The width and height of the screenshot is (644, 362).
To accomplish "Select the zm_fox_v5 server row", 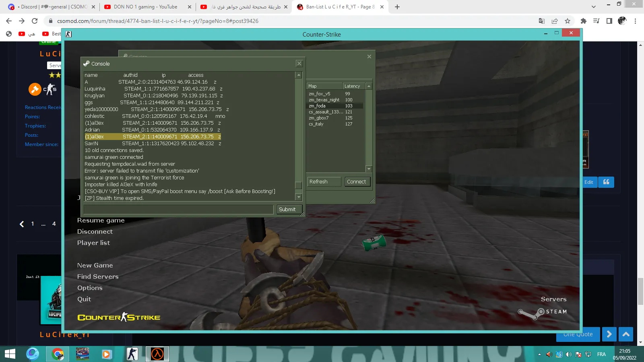I will click(335, 94).
